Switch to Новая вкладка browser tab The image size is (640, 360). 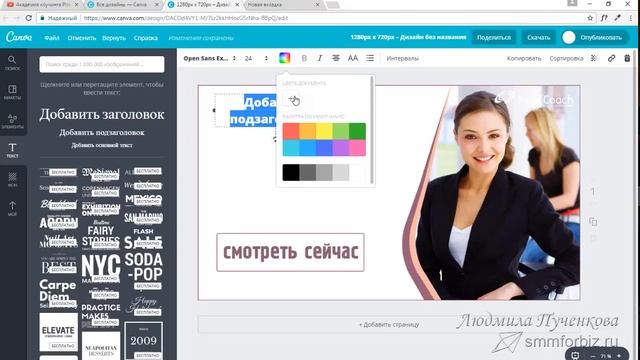point(283,5)
